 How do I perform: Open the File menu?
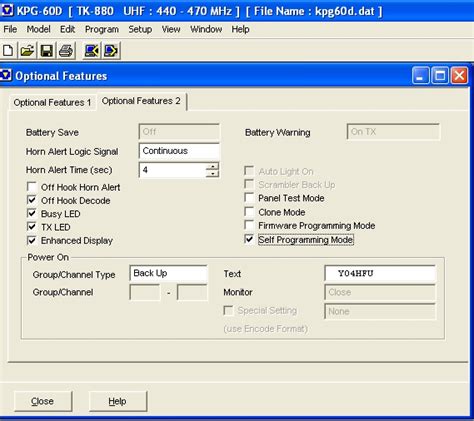click(10, 29)
